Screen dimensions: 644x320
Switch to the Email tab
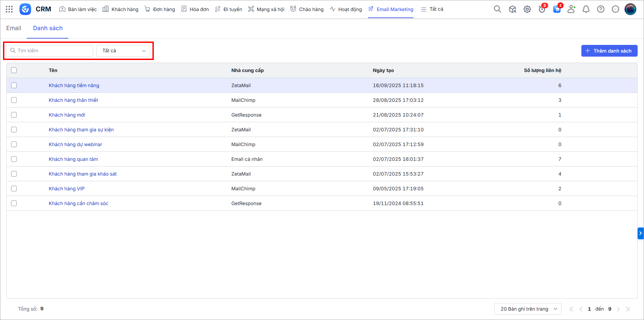14,28
